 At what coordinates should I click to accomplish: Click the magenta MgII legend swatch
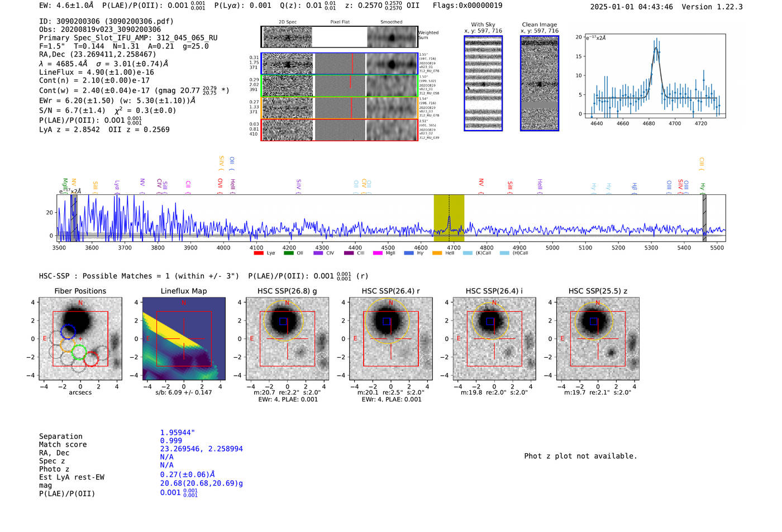[x=377, y=253]
